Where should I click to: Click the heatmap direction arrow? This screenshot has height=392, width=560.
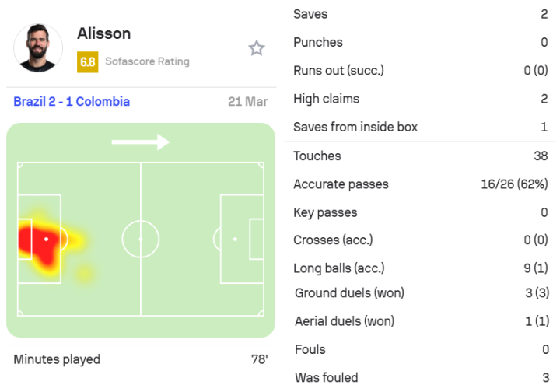pos(140,142)
